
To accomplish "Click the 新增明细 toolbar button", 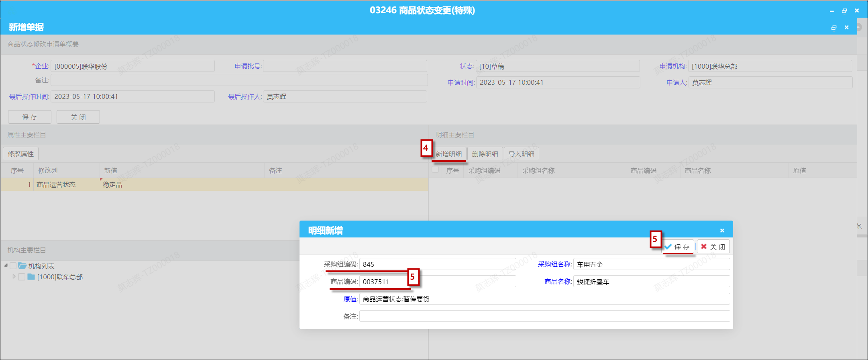I will coord(448,154).
